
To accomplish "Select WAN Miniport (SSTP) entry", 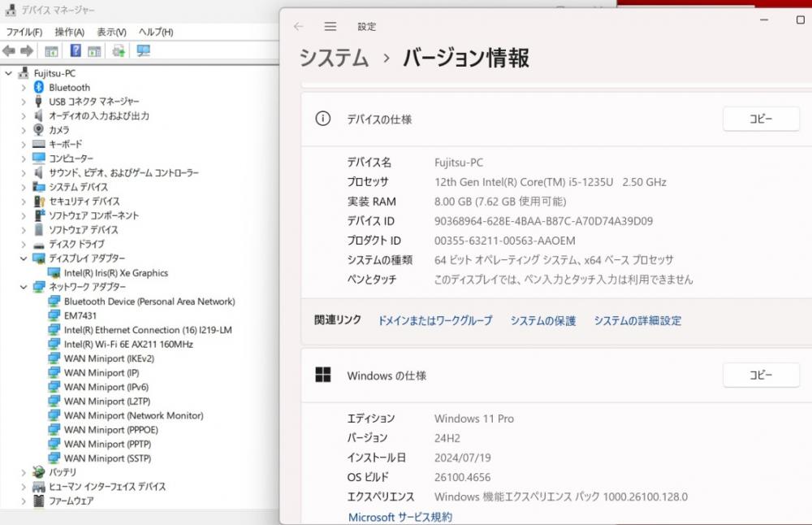I will tap(108, 458).
